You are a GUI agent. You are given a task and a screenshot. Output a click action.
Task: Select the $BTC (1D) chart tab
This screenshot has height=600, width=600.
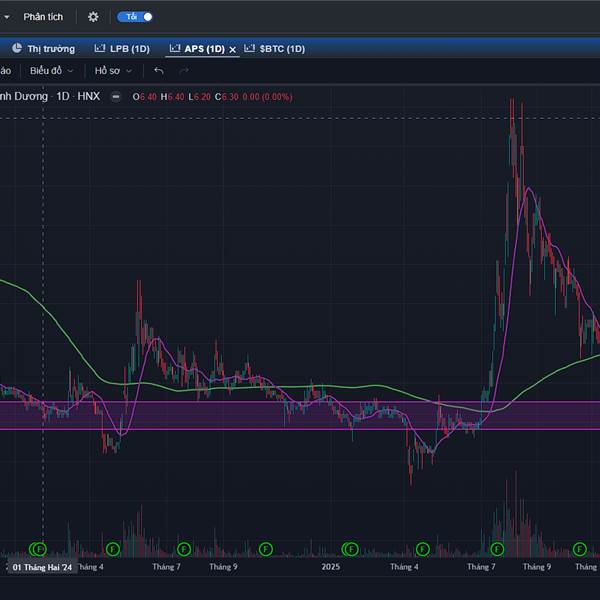coord(282,48)
